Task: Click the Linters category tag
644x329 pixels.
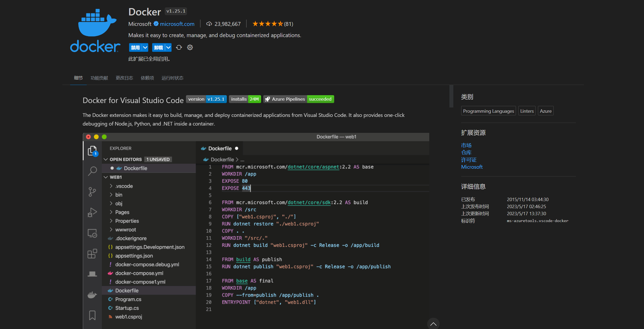Action: [527, 111]
